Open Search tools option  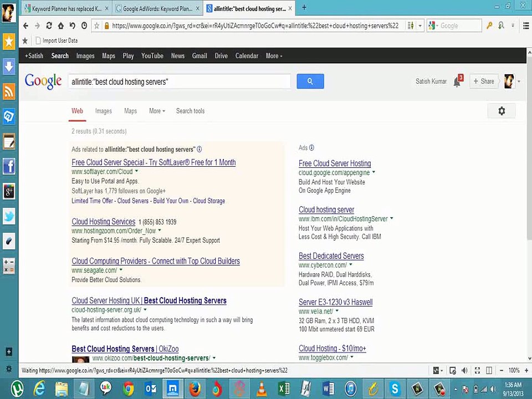pyautogui.click(x=190, y=111)
